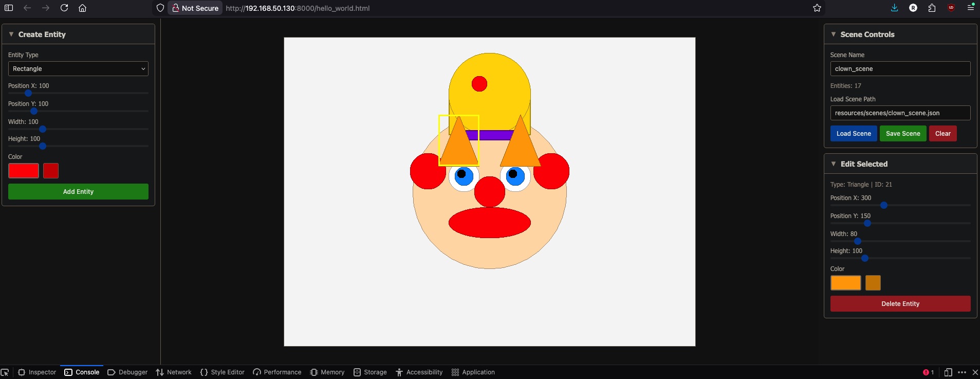Click the red dot on the yellow hat
980x379 pixels.
(479, 84)
